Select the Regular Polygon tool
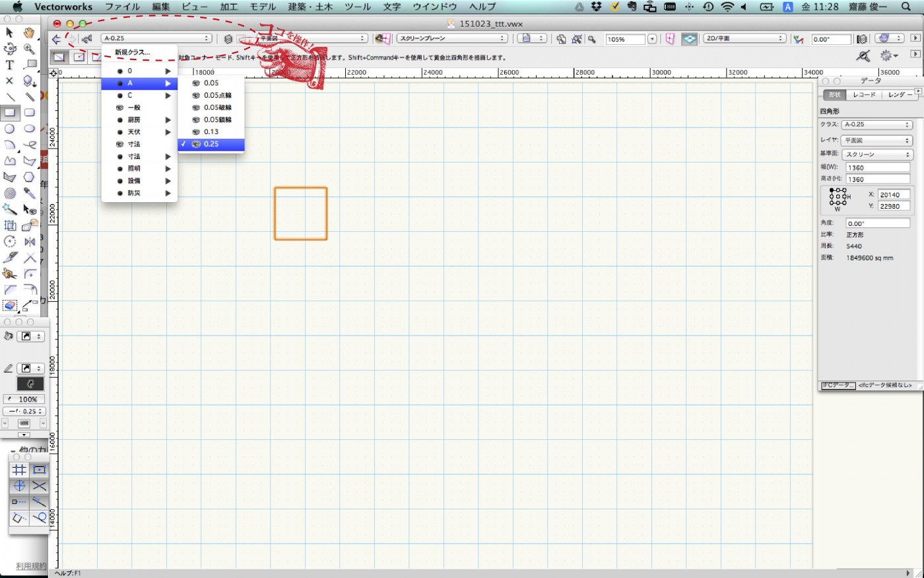The height and width of the screenshot is (578, 924). (x=29, y=177)
